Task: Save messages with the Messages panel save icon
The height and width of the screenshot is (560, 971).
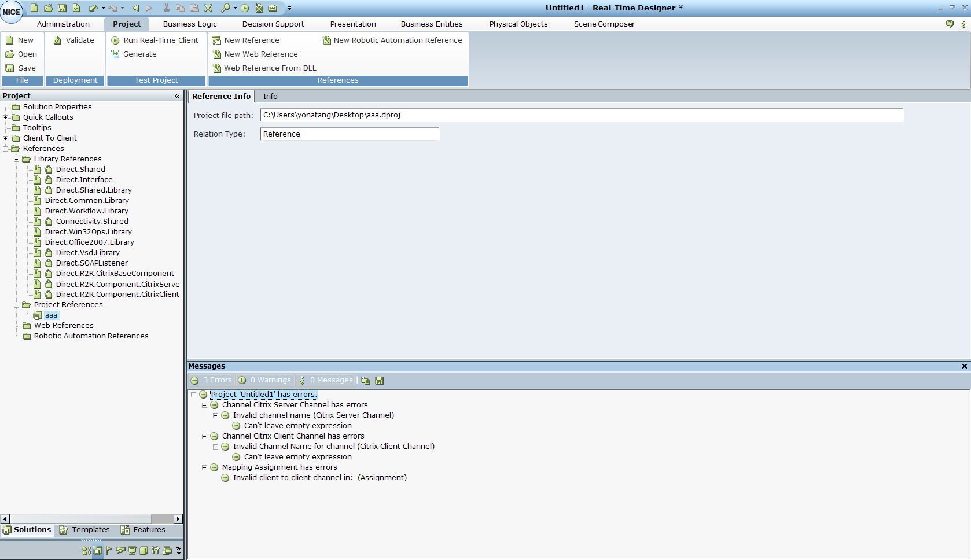Action: 380,381
